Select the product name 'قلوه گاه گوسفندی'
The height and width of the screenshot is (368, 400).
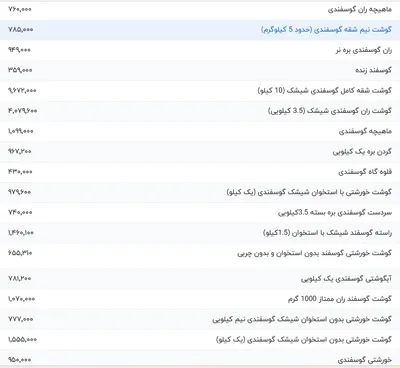click(x=365, y=172)
